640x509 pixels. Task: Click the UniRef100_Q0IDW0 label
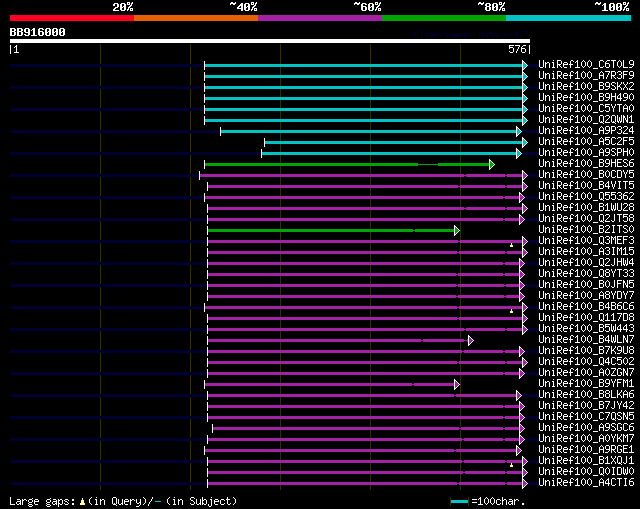click(586, 472)
